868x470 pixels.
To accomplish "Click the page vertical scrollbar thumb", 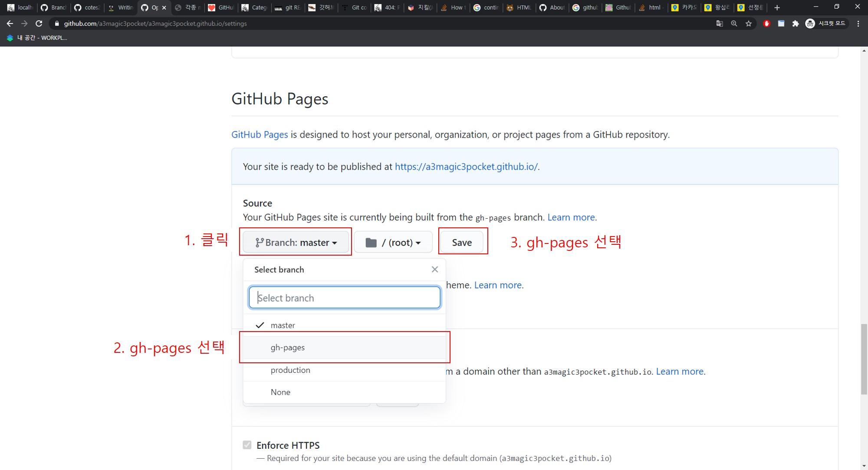I will (x=864, y=359).
